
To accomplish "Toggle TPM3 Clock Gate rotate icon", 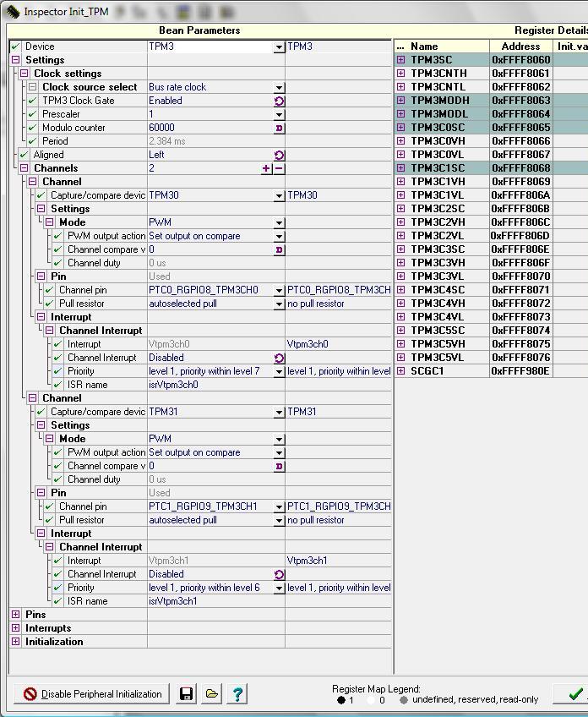I will [x=279, y=101].
